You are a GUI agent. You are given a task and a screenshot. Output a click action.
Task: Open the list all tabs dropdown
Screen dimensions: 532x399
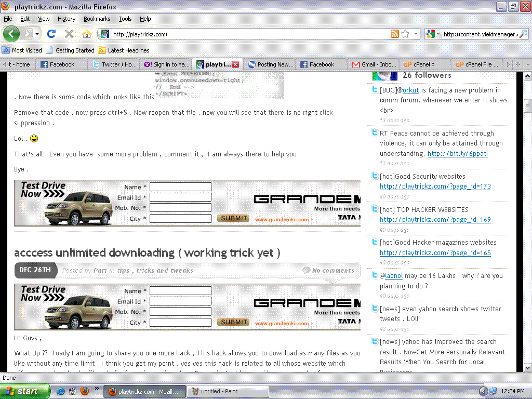[527, 64]
